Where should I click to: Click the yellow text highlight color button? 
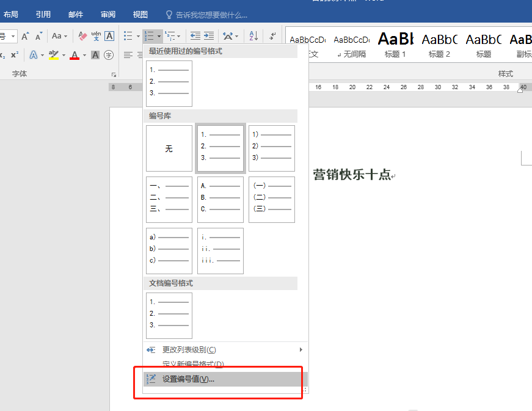click(x=53, y=55)
